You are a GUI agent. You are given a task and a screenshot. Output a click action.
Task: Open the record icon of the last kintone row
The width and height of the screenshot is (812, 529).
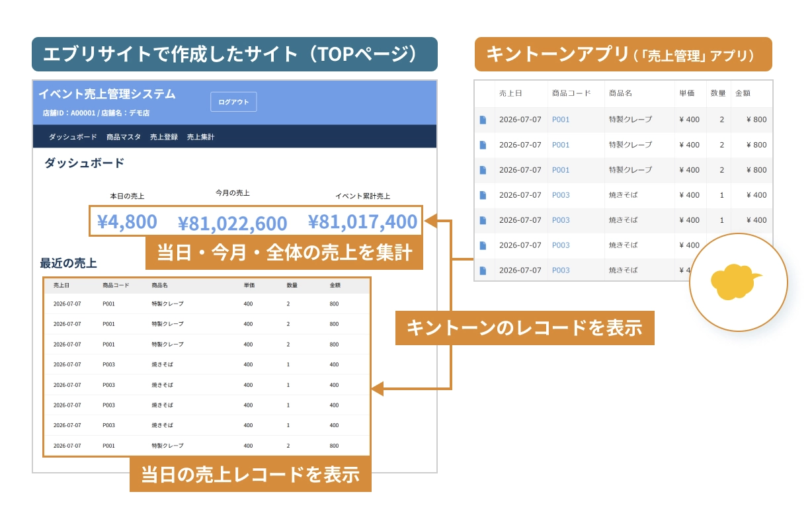point(483,270)
